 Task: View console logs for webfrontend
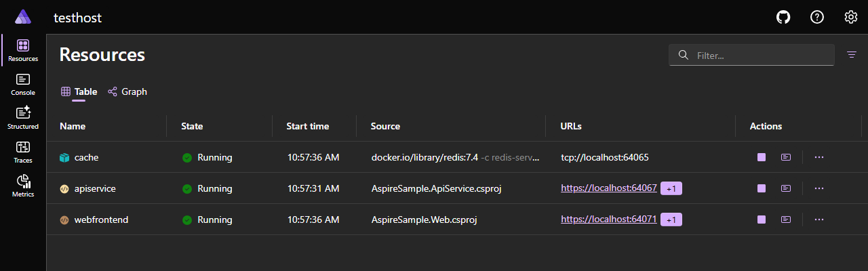[785, 220]
